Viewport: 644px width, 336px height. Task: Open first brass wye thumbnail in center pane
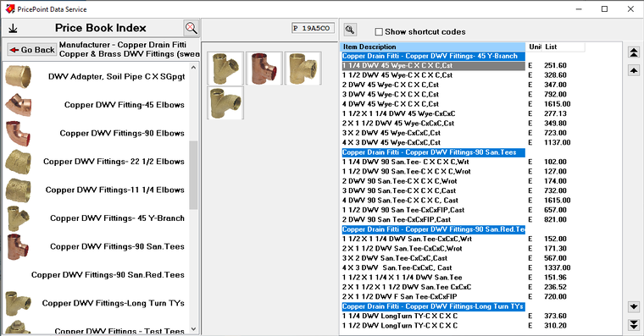coord(225,69)
